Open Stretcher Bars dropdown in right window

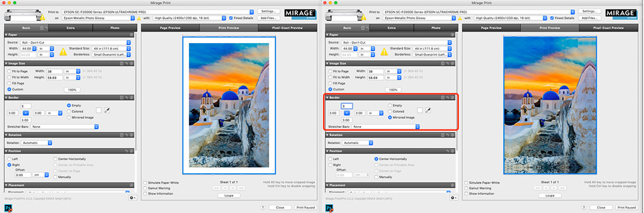[x=385, y=127]
